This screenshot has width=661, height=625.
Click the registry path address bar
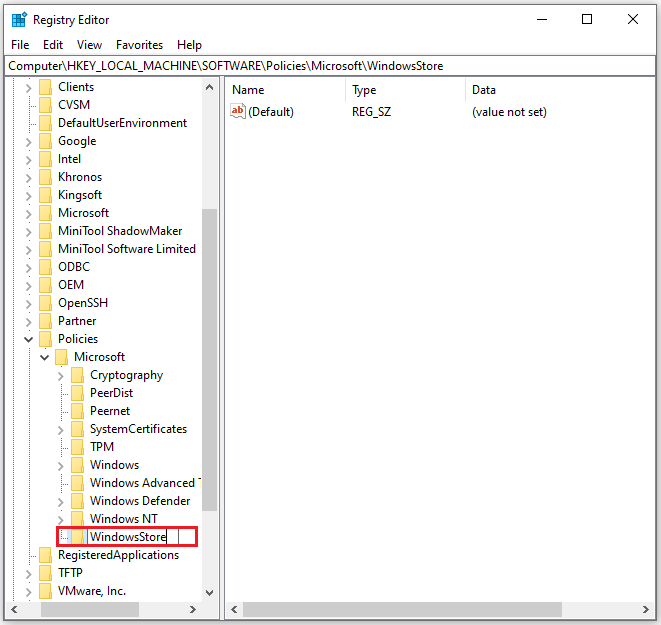330,66
